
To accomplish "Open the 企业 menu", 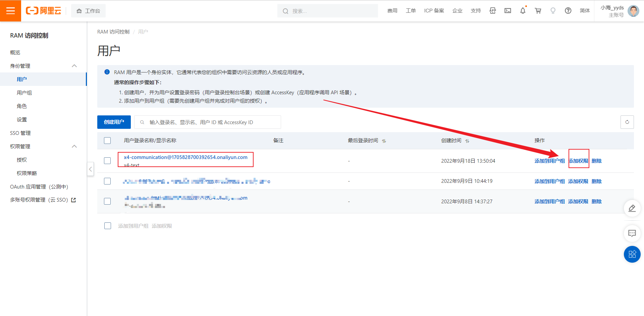I will [457, 11].
